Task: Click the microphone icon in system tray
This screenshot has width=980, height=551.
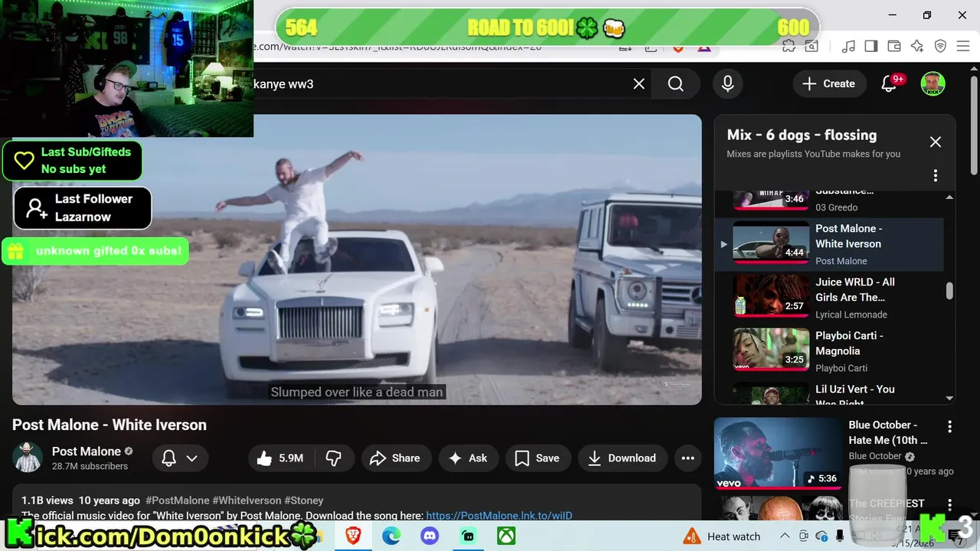Action: pos(840,536)
